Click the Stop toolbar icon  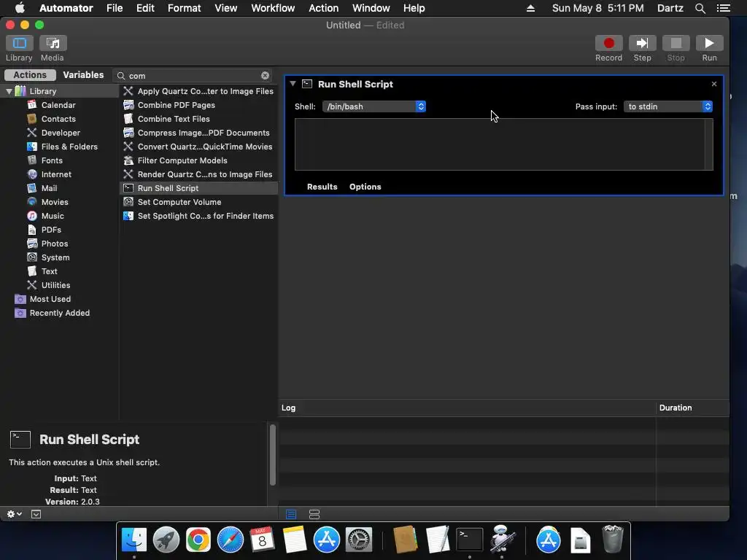click(676, 43)
